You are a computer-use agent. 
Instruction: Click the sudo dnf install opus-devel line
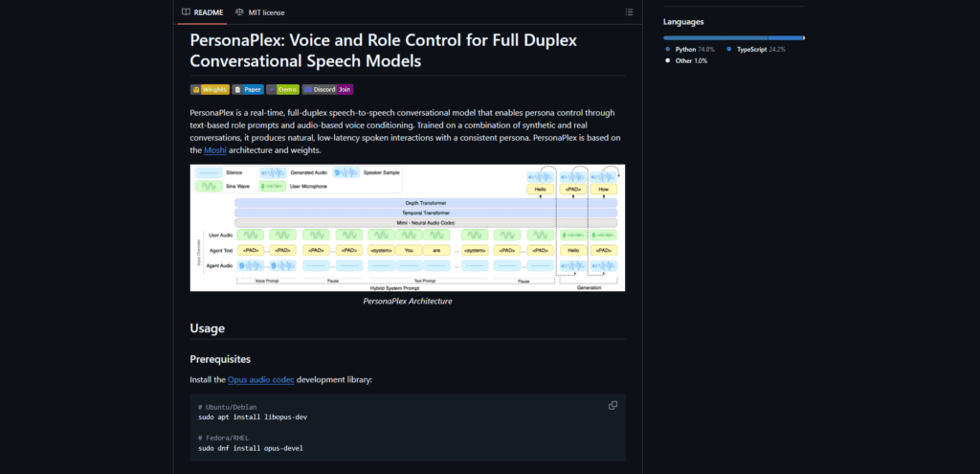[x=251, y=448]
